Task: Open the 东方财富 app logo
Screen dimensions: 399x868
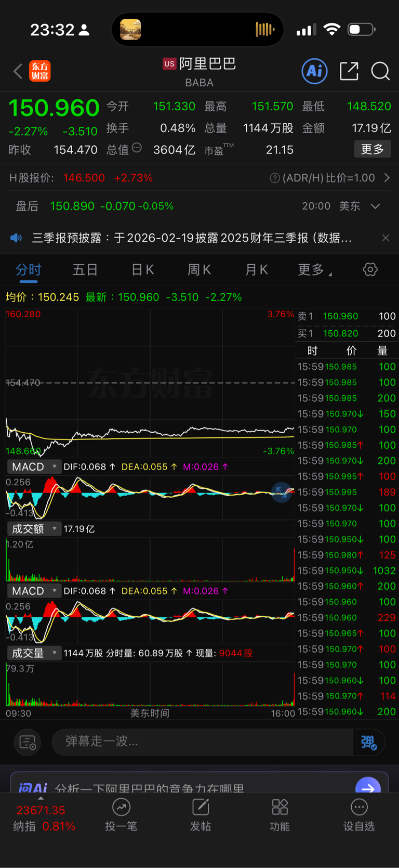Action: point(40,71)
